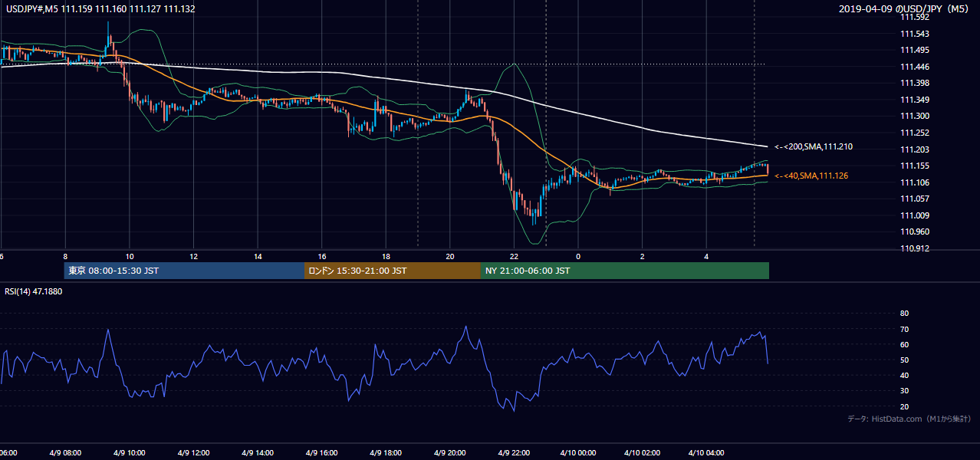Click the 4/9 08:00 time axis label
Screen dimensions: 980x460
(x=65, y=453)
